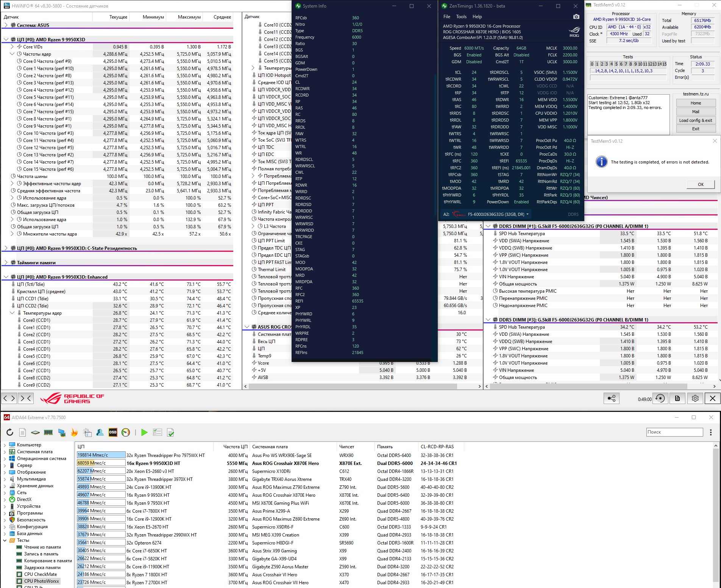Expand the Температуры ядер group in HWiNFO
721x588 pixels.
(x=12, y=313)
